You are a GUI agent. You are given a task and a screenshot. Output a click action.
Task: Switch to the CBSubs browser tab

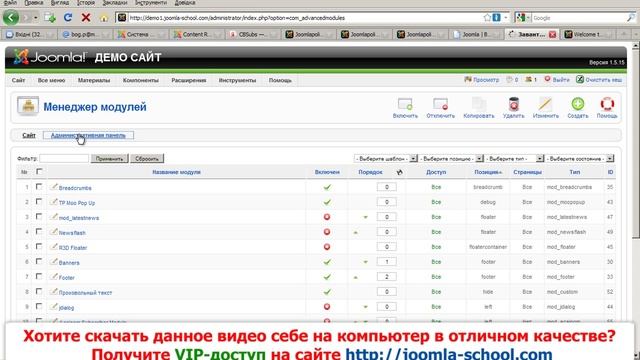pos(252,34)
